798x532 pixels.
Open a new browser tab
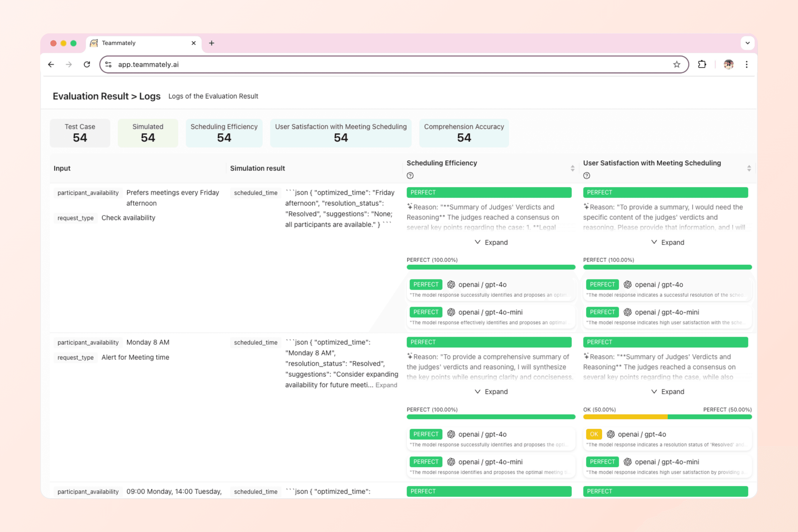coord(211,43)
